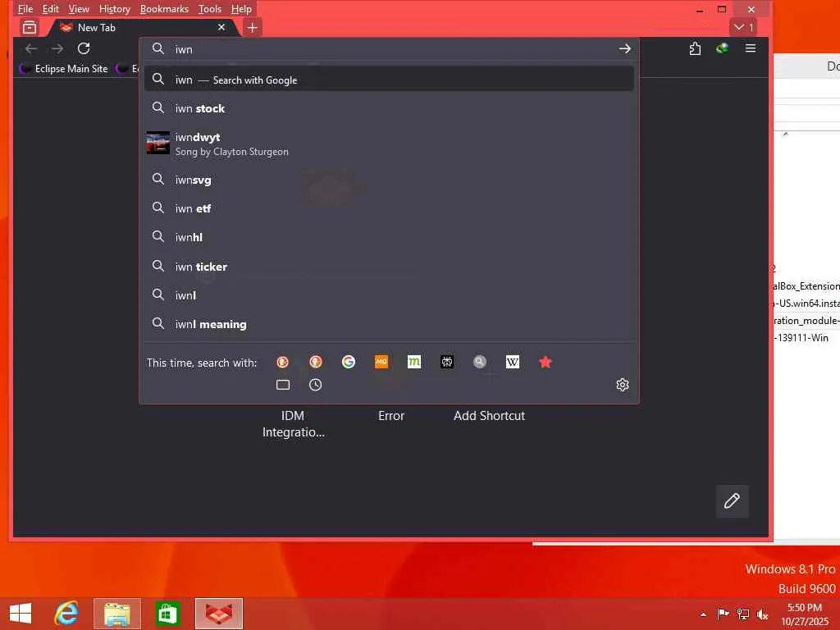Image resolution: width=840 pixels, height=630 pixels.
Task: Select '-139111-Win' file in background window
Action: (x=802, y=337)
